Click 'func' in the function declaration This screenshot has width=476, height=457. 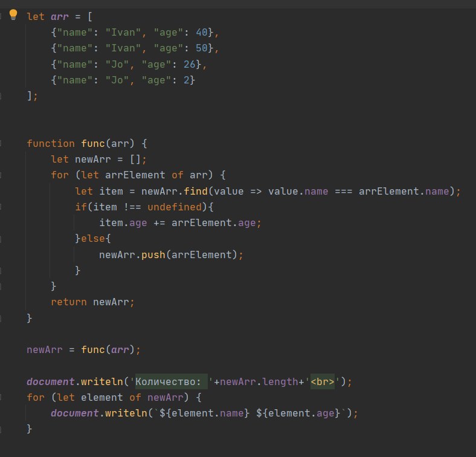click(93, 143)
